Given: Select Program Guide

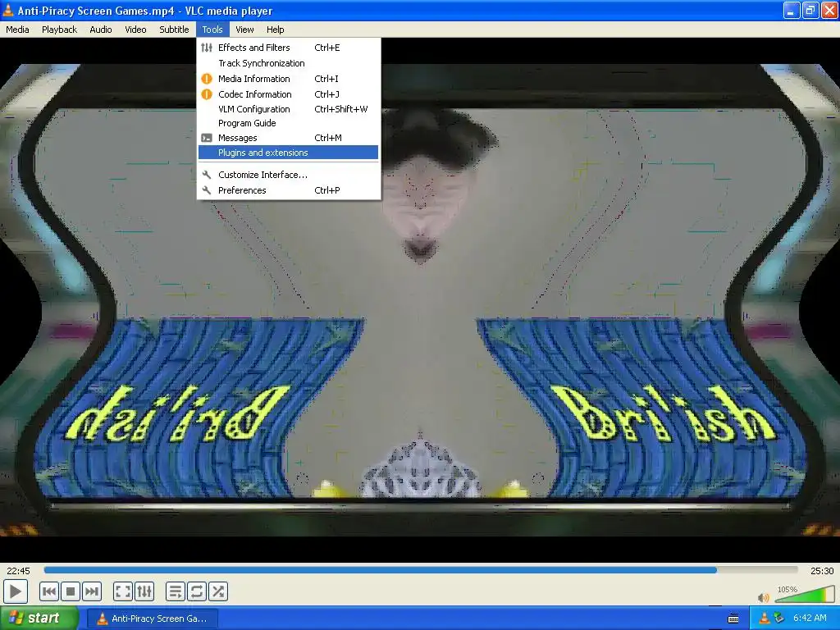Looking at the screenshot, I should (288, 123).
